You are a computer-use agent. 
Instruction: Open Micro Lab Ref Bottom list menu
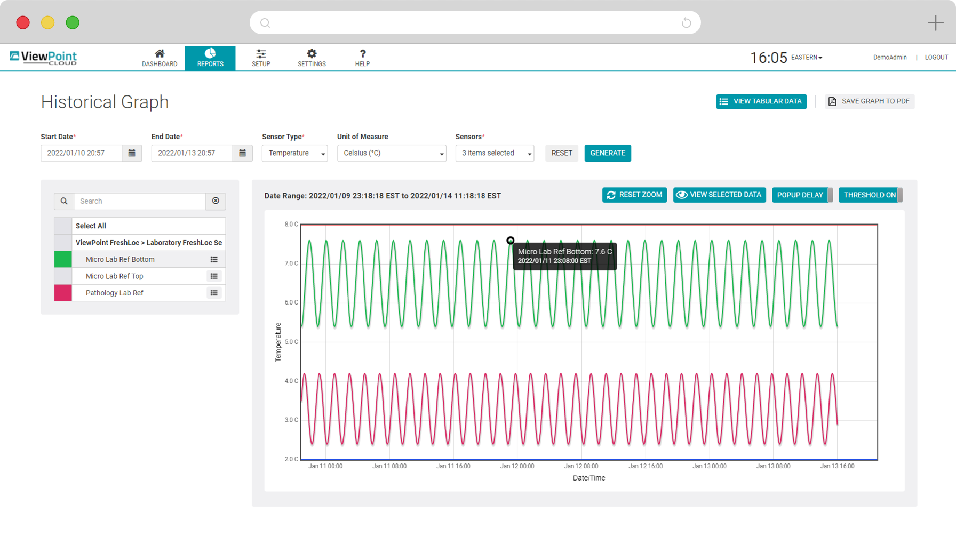(x=214, y=260)
